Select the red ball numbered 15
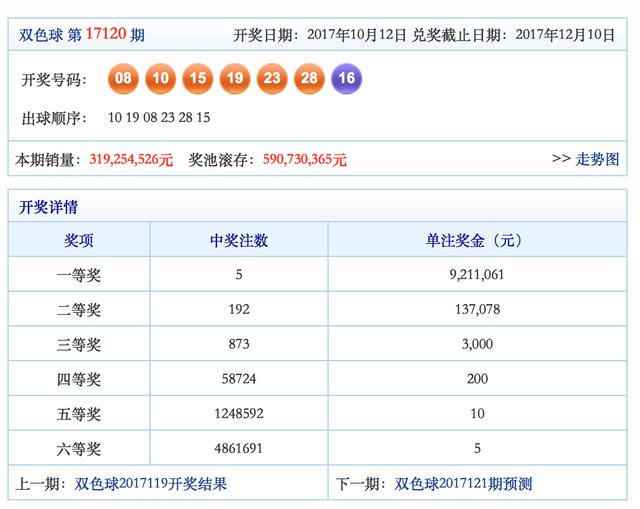 coord(198,79)
